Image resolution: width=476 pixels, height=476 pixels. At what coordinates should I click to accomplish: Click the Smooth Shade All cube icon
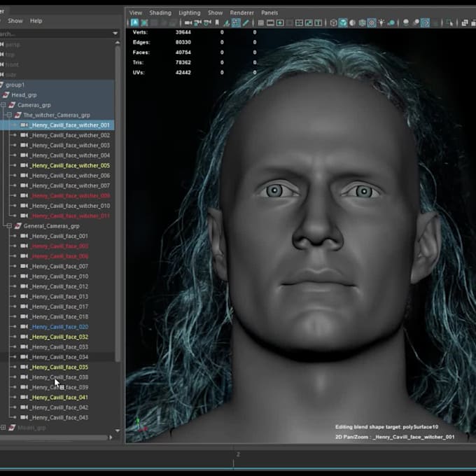coord(343,23)
